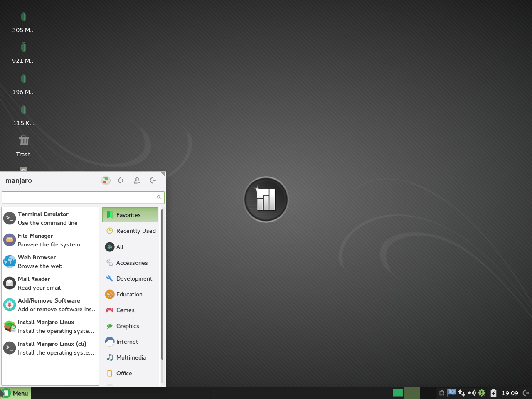Click the blue flag keyboard layout tray icon
This screenshot has width=532, height=399.
pyautogui.click(x=451, y=393)
